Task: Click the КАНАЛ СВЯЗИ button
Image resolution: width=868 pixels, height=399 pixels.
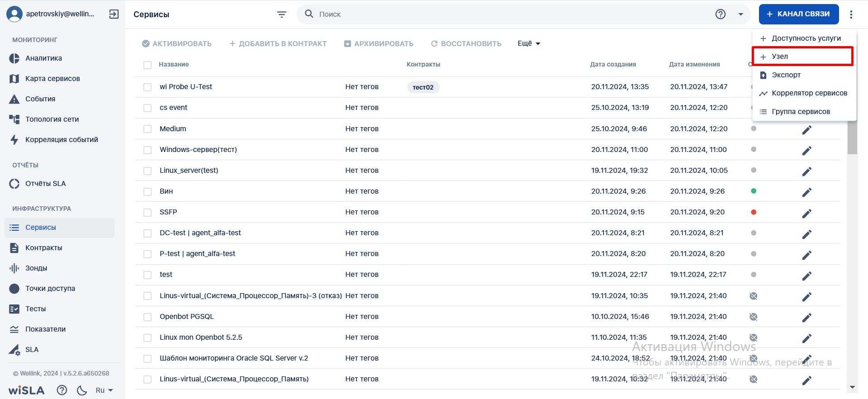Action: coord(799,14)
